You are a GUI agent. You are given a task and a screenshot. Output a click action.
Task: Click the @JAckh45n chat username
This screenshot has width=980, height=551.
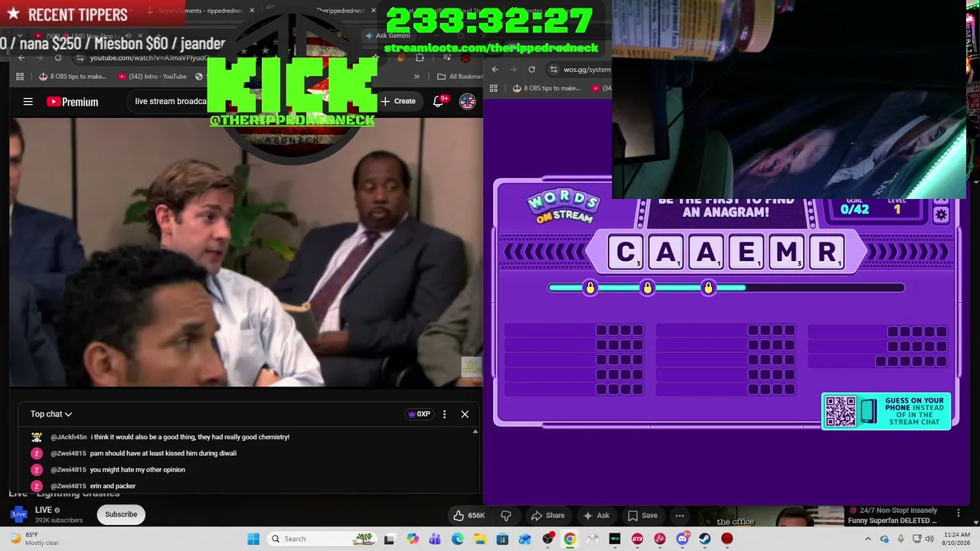tap(69, 437)
